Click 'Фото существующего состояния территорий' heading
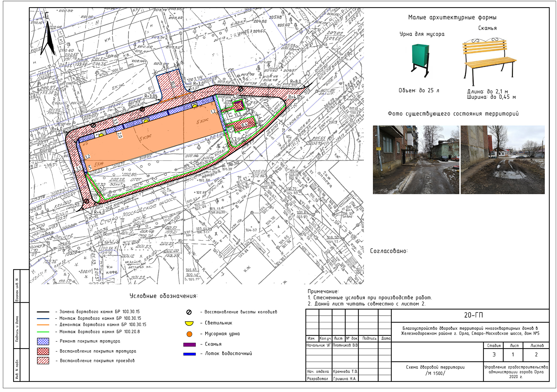This screenshot has height=392, width=557. [x=453, y=114]
